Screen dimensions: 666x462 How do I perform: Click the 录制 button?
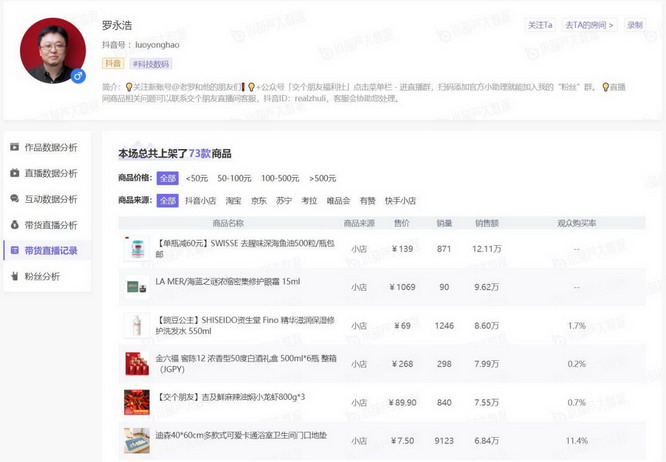635,25
